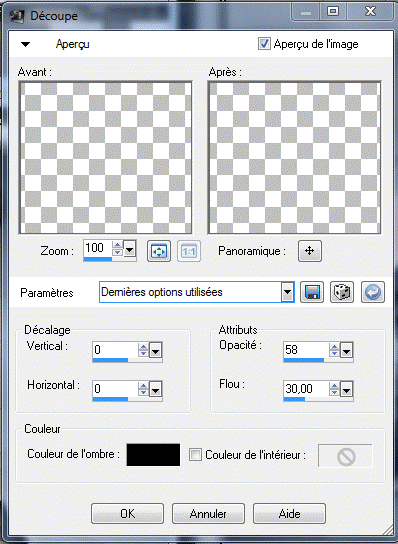Image resolution: width=398 pixels, height=544 pixels.
Task: Click the fit image to window icon
Action: click(159, 251)
